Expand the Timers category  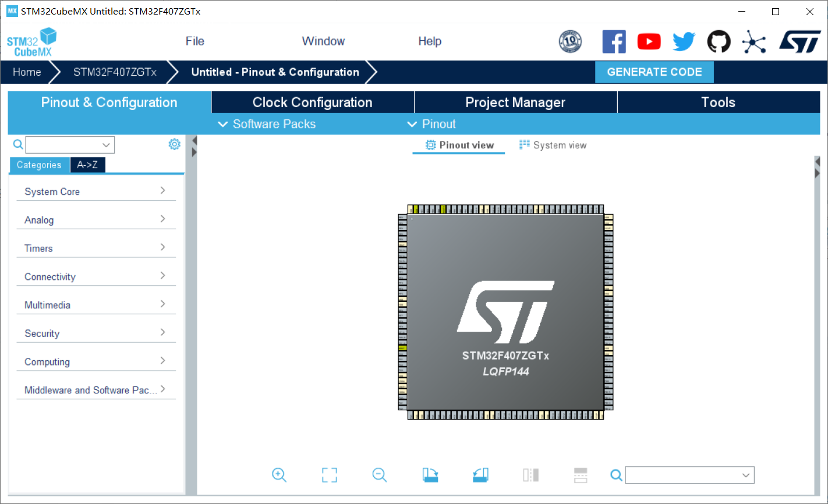[96, 249]
